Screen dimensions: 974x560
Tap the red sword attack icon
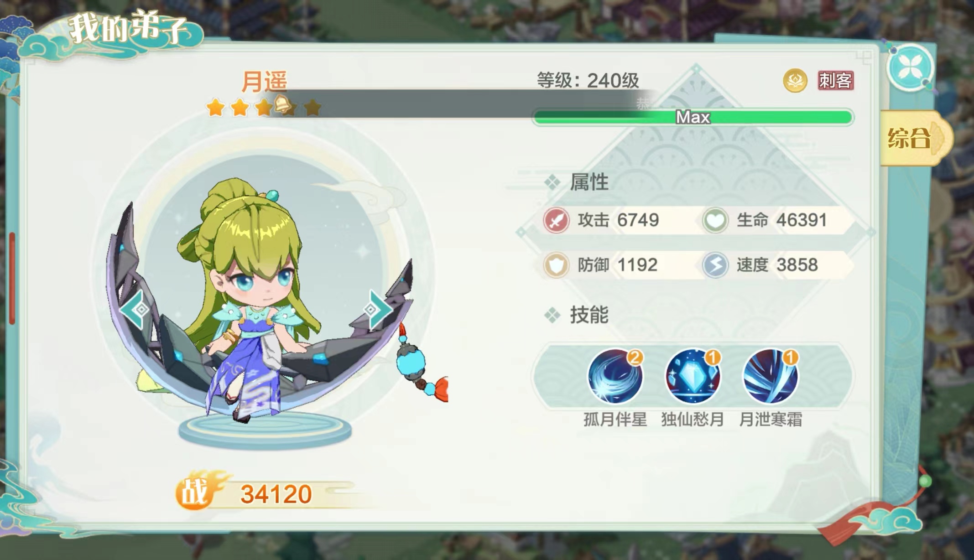click(x=556, y=220)
